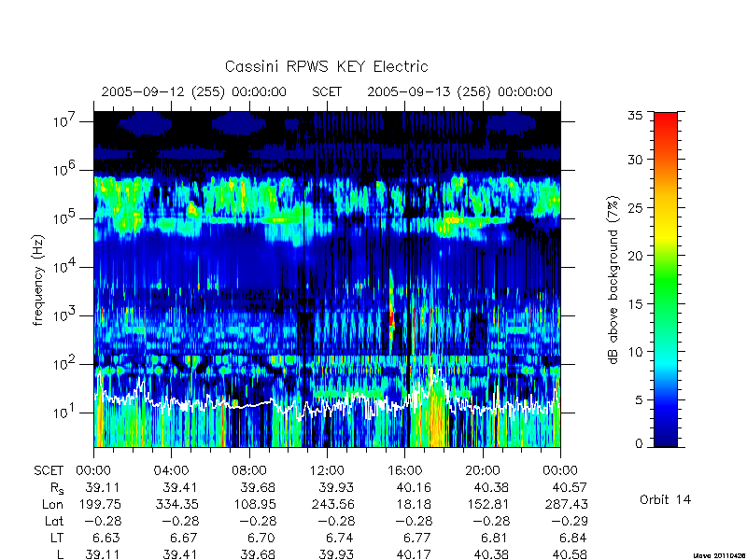Click the 20:00 SCET time axis label

[x=483, y=470]
